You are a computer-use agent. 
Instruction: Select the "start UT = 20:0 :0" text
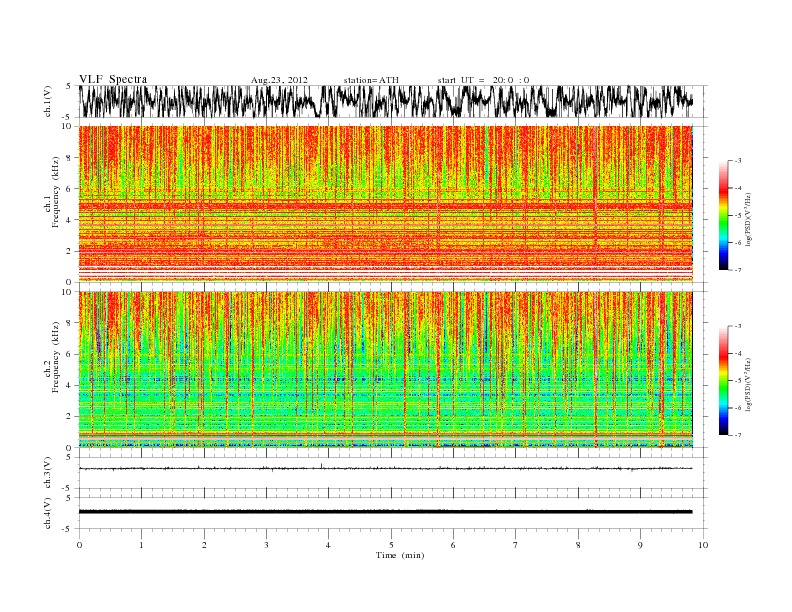pos(483,80)
